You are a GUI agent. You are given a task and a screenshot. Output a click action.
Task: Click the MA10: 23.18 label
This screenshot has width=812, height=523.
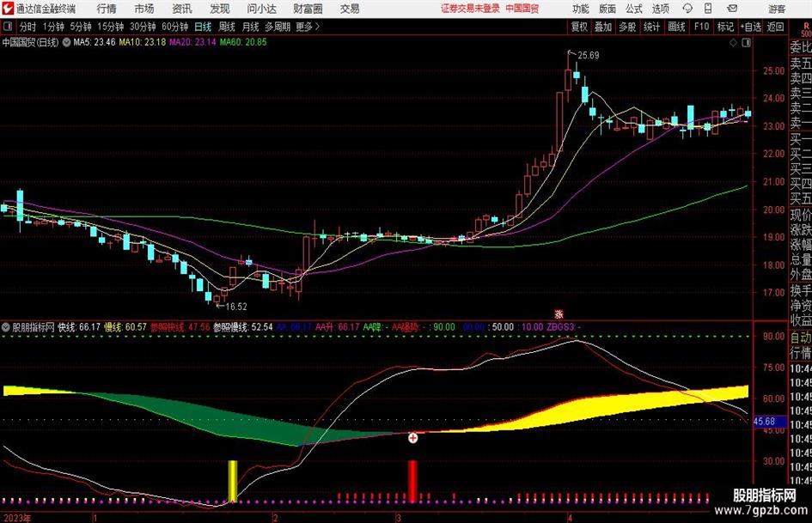143,42
